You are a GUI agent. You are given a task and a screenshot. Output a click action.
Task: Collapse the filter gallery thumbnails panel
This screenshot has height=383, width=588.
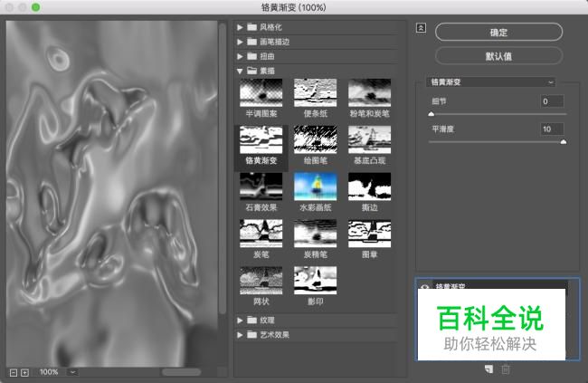pyautogui.click(x=421, y=28)
